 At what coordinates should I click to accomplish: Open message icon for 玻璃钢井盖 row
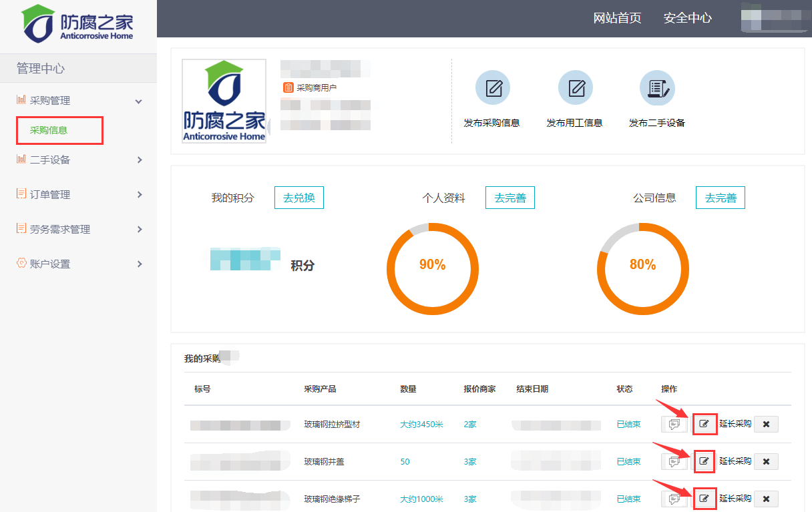(674, 461)
